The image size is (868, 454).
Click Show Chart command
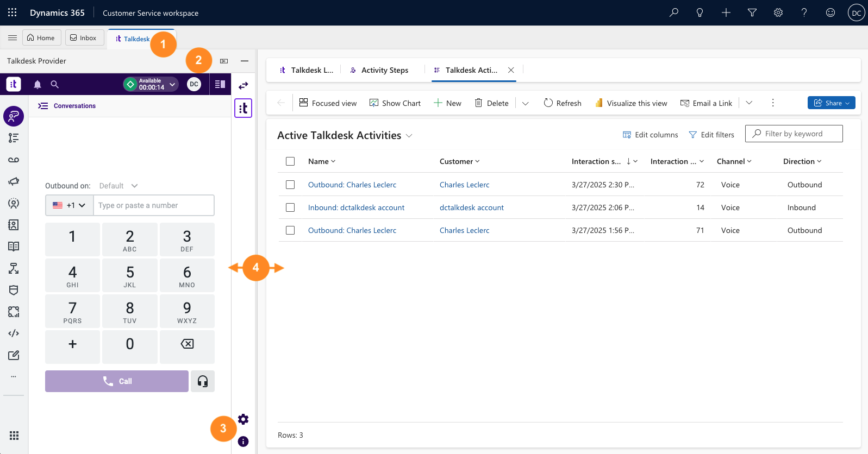click(x=395, y=103)
